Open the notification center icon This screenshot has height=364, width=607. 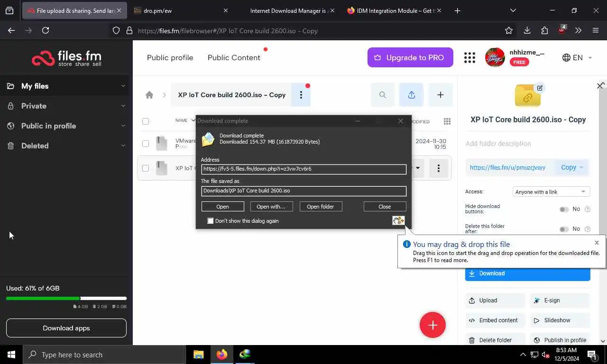pos(592,355)
